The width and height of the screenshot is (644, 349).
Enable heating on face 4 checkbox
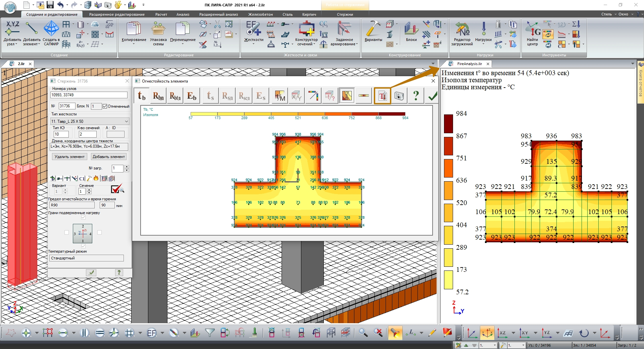(x=99, y=232)
